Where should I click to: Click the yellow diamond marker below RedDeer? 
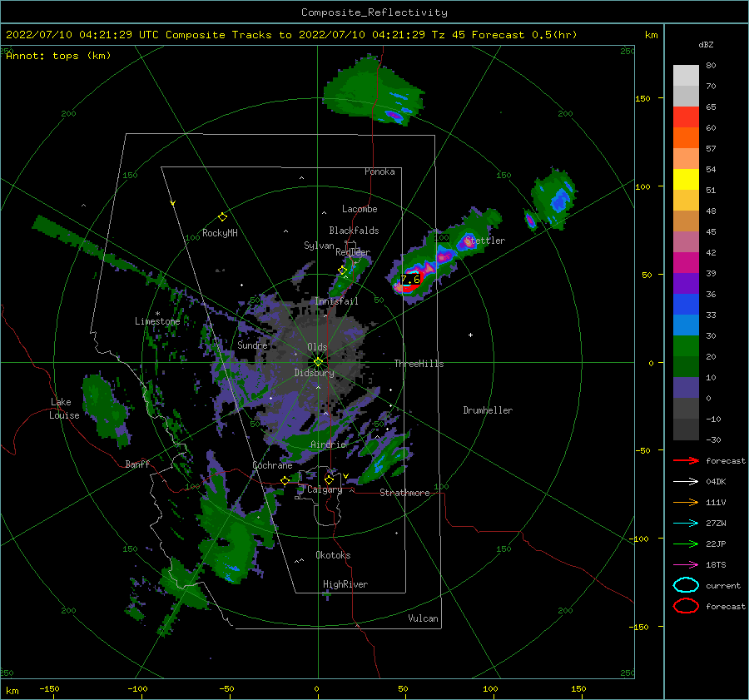click(x=343, y=270)
